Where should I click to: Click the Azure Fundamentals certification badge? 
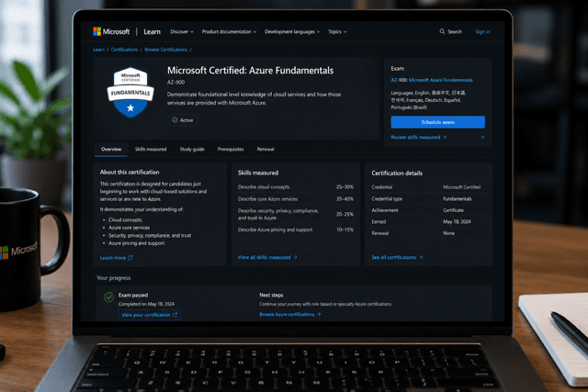(130, 92)
